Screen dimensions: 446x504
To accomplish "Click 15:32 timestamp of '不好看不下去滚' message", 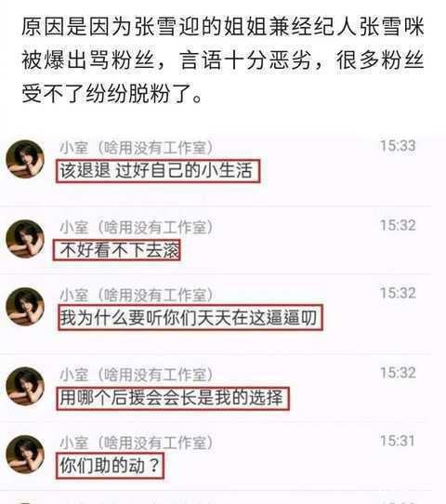I will [398, 225].
